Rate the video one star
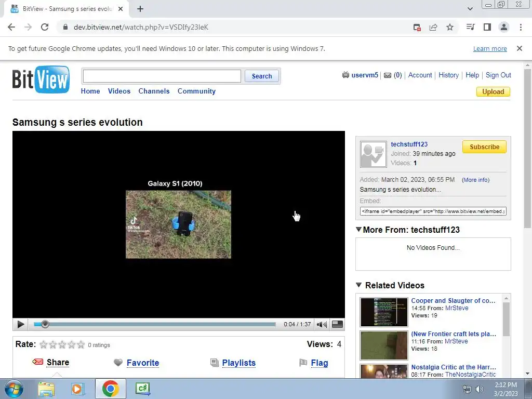 (44, 345)
